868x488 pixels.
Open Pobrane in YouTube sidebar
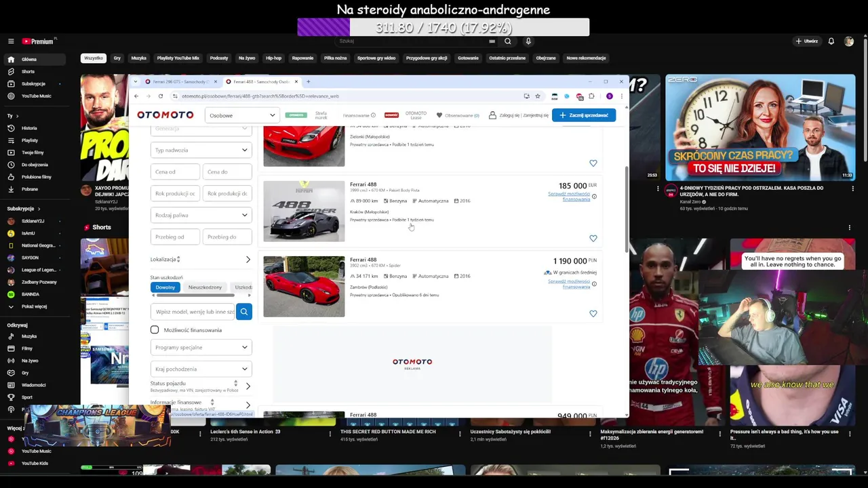click(x=34, y=189)
